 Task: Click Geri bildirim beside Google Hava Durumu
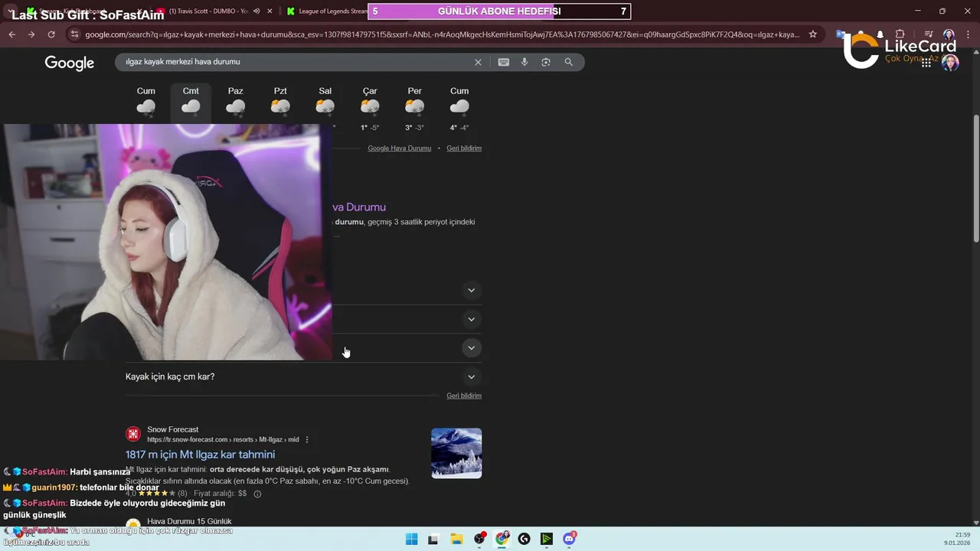click(464, 148)
